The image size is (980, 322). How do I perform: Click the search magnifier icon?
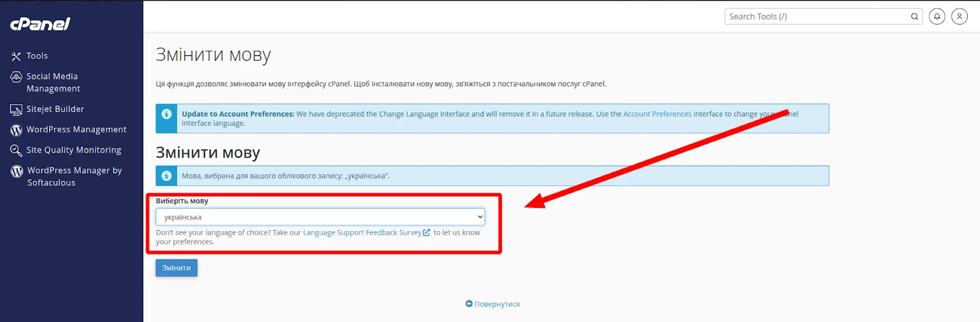(x=914, y=17)
